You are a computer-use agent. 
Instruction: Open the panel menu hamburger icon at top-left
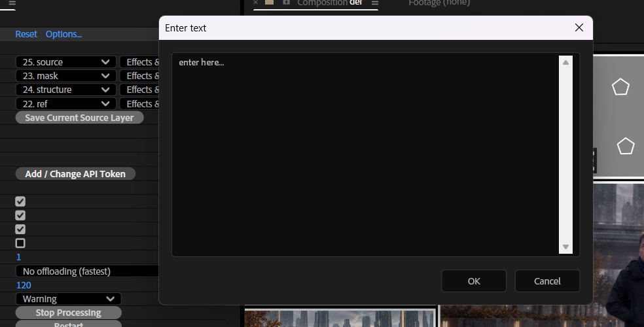click(12, 4)
